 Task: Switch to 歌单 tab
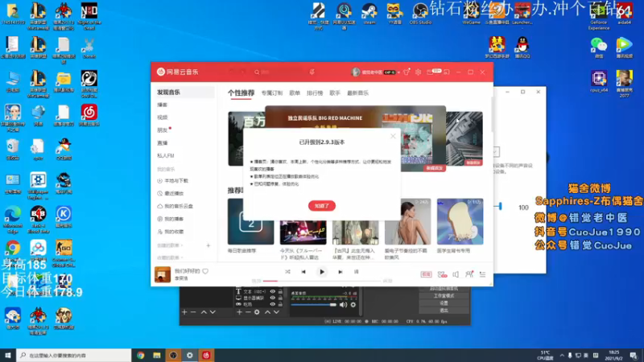click(x=295, y=93)
